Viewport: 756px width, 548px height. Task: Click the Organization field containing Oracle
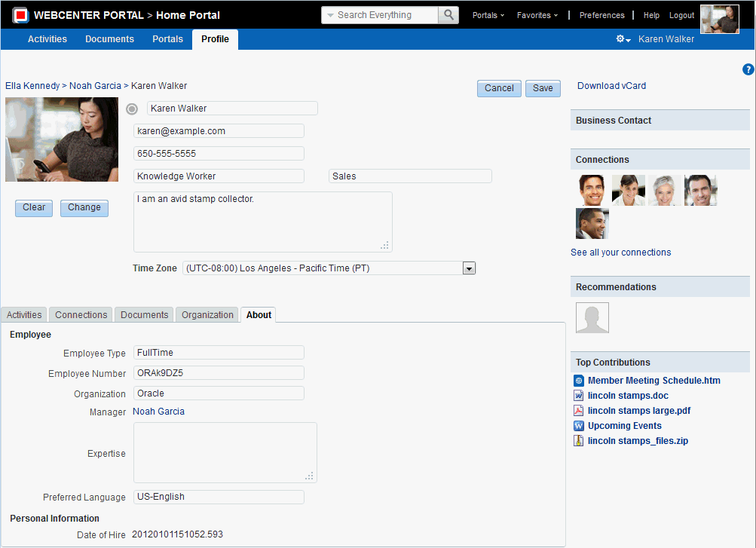coord(219,393)
